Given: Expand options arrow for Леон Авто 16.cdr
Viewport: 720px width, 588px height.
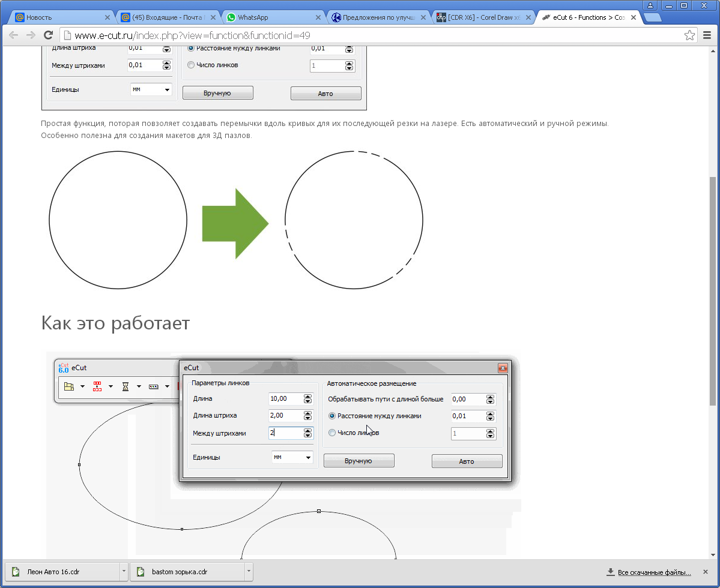Looking at the screenshot, I should click(x=124, y=571).
